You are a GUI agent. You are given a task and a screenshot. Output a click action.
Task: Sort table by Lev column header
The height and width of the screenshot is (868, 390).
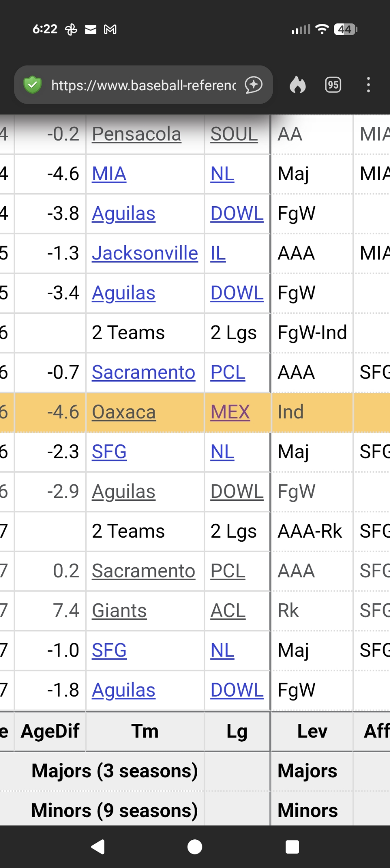click(312, 731)
